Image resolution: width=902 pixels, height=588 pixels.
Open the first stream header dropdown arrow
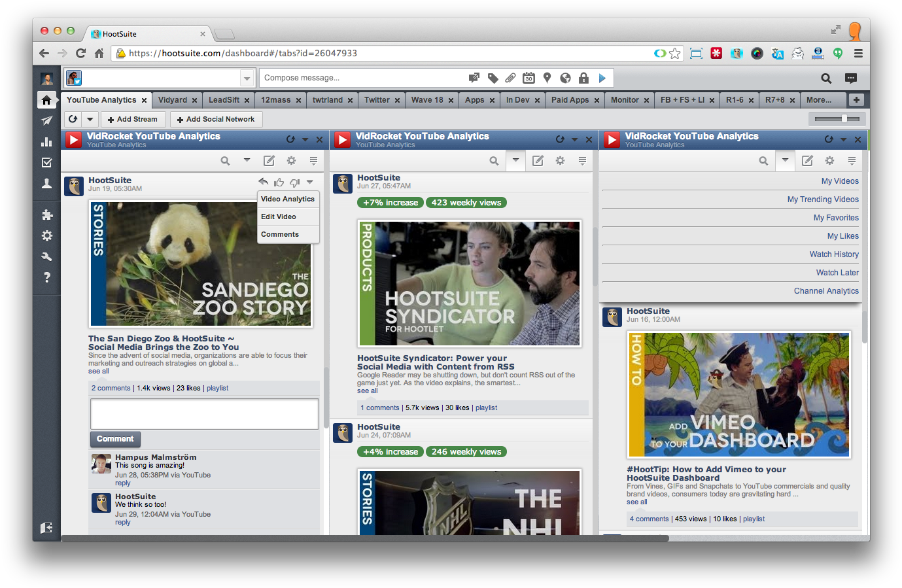305,139
